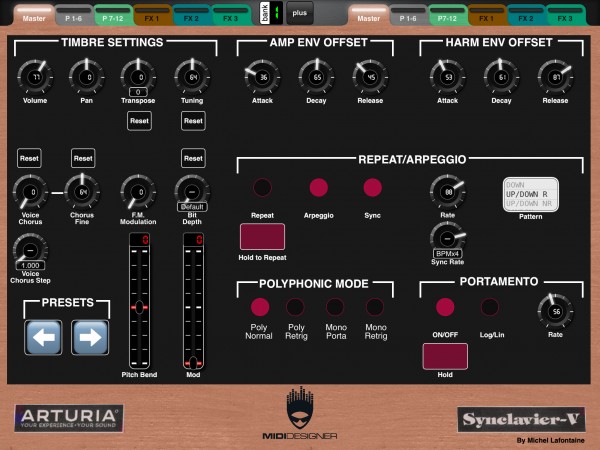Go to previous preset with left arrow
This screenshot has height=450, width=600.
tap(43, 338)
